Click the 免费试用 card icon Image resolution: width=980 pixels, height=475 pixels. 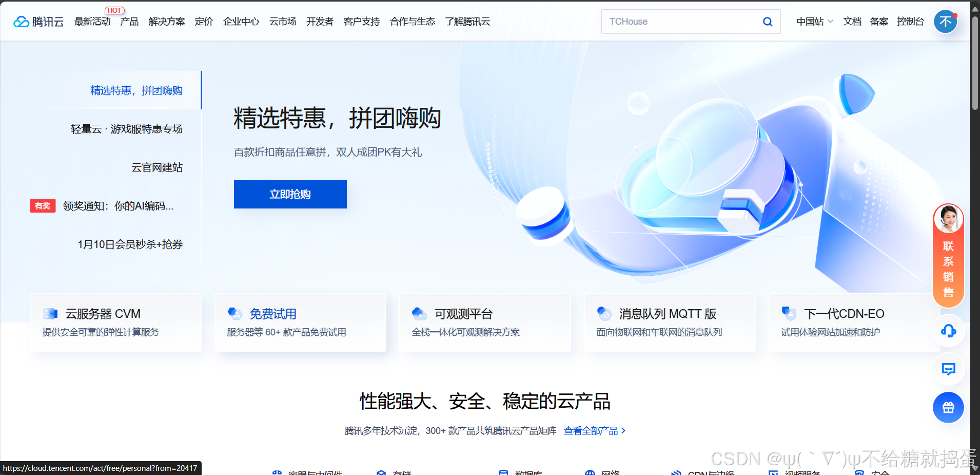[x=235, y=313]
